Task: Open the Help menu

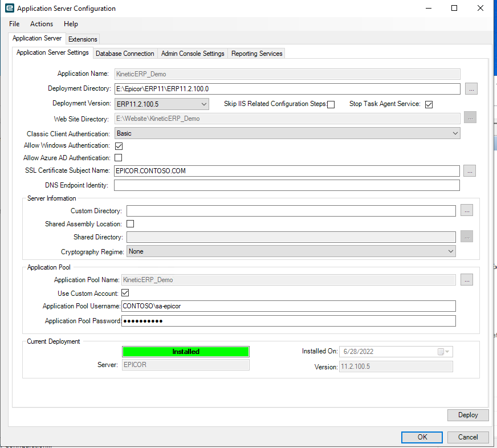Action: 71,24
